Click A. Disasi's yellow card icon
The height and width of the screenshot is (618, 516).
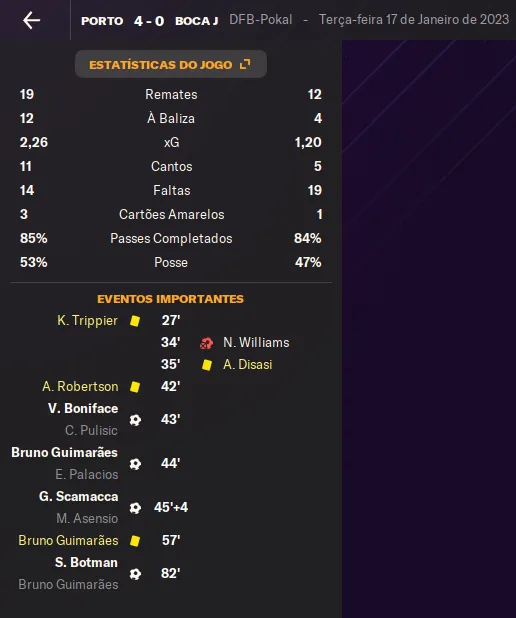pos(207,365)
